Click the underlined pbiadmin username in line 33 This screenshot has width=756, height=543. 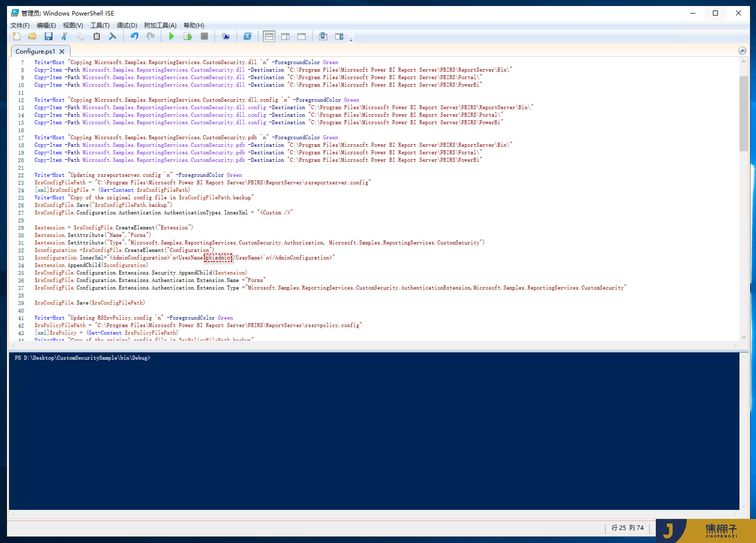click(218, 258)
